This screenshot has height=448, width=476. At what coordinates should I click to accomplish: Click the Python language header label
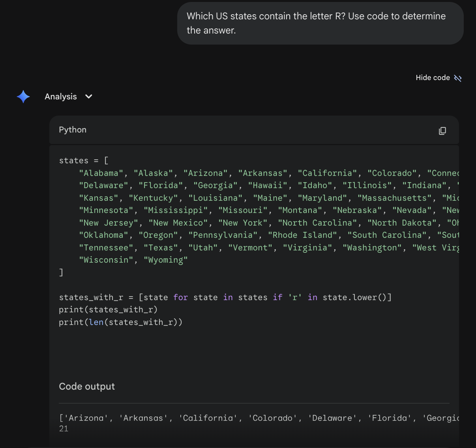click(x=73, y=130)
